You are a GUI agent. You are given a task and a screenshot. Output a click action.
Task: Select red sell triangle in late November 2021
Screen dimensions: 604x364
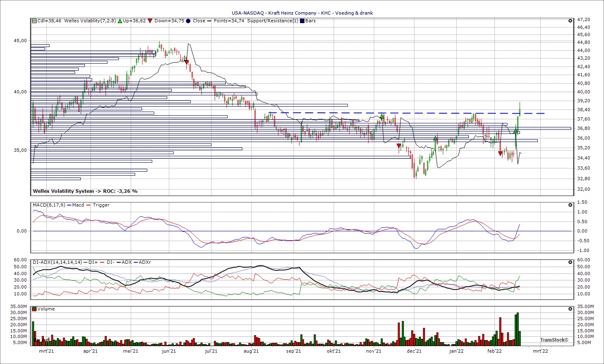pyautogui.click(x=399, y=146)
